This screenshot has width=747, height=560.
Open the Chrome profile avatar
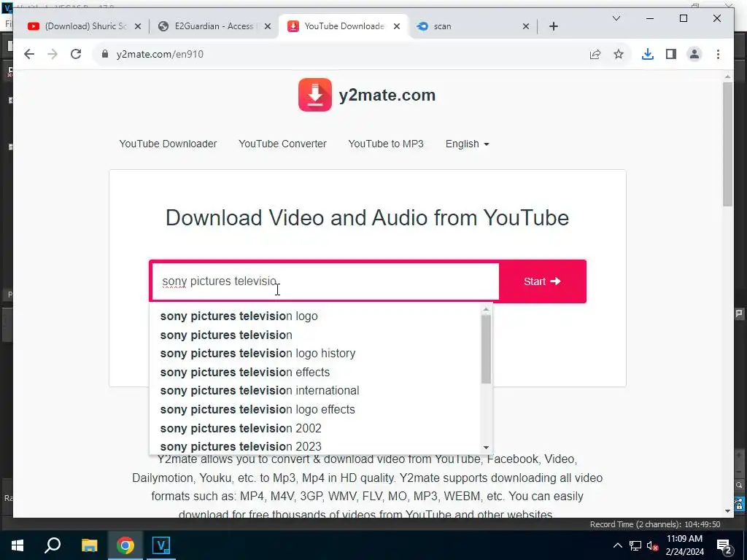point(694,54)
